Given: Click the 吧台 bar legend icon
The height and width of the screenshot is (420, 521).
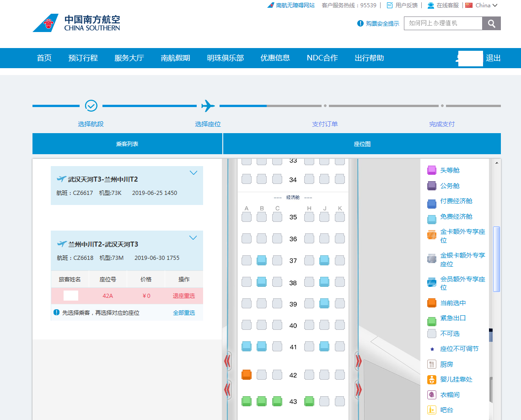Looking at the screenshot, I should coord(431,409).
